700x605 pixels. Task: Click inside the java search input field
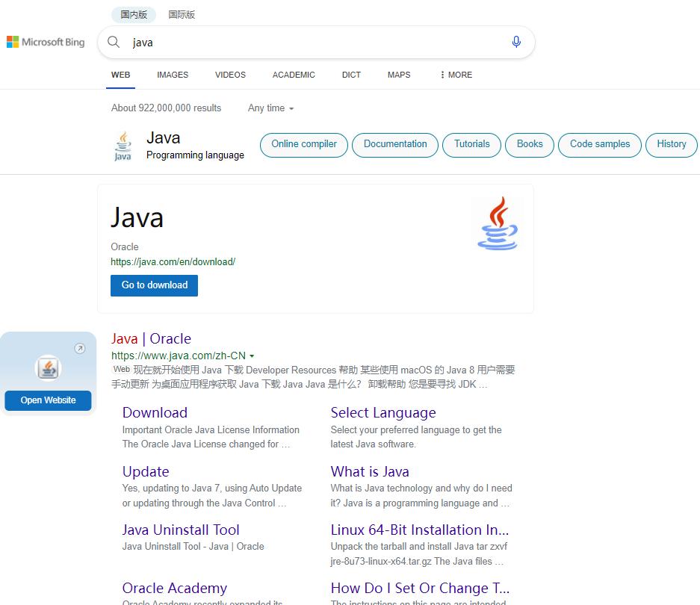pos(317,43)
